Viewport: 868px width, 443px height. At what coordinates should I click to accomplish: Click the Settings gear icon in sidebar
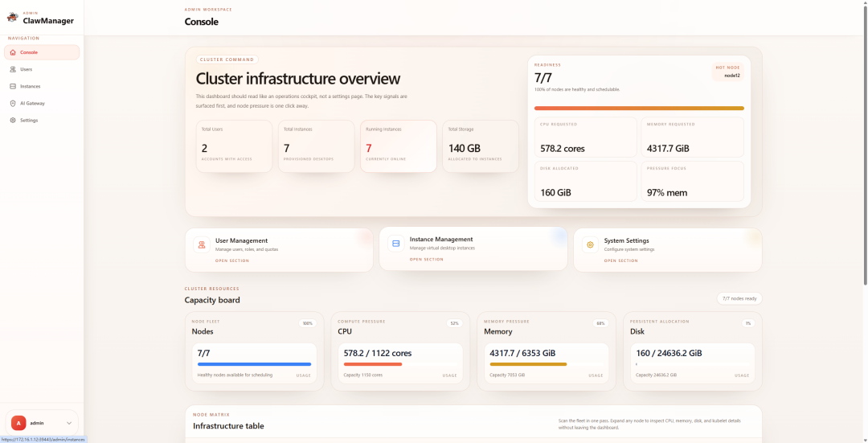click(x=13, y=120)
